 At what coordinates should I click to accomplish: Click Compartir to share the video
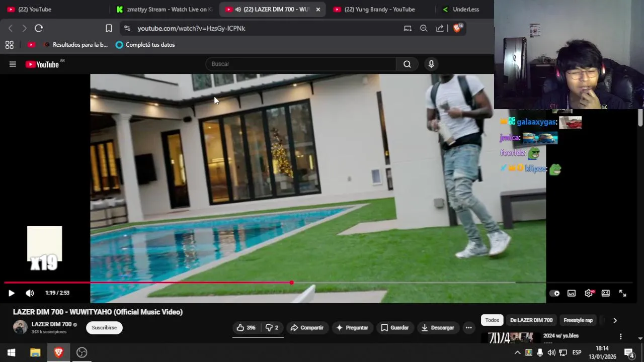[x=307, y=328]
